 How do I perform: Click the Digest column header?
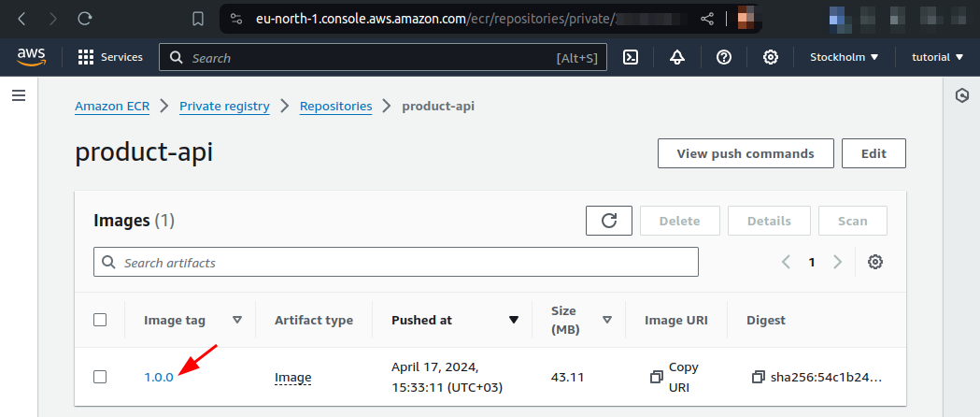tap(766, 320)
